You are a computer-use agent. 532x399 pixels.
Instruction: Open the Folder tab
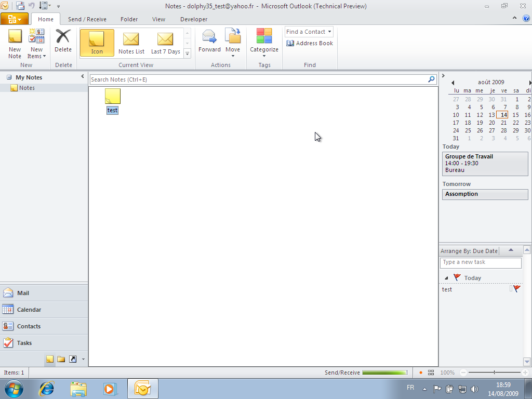pyautogui.click(x=129, y=19)
